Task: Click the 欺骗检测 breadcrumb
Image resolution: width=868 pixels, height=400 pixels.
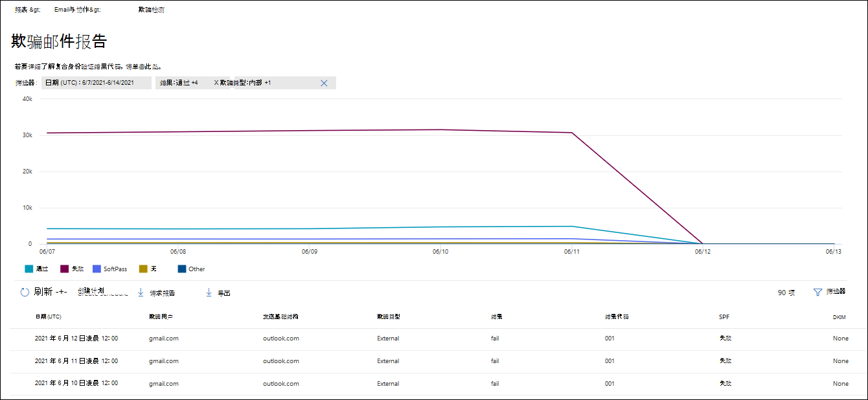Action: 151,10
